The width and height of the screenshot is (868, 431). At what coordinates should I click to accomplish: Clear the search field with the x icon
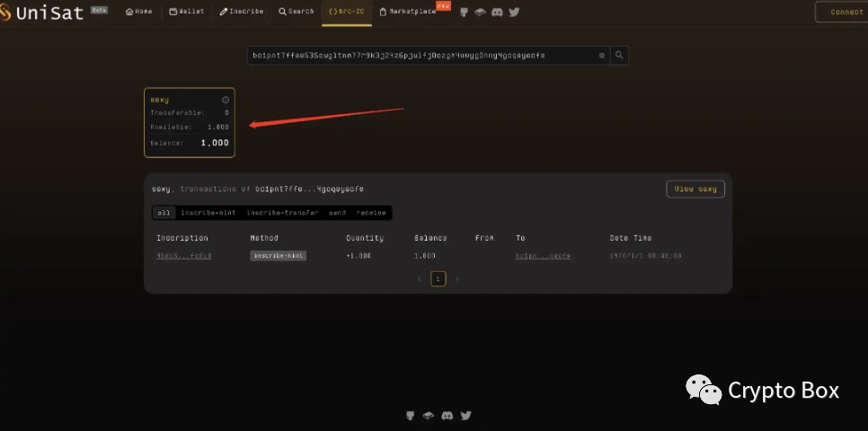(x=602, y=56)
